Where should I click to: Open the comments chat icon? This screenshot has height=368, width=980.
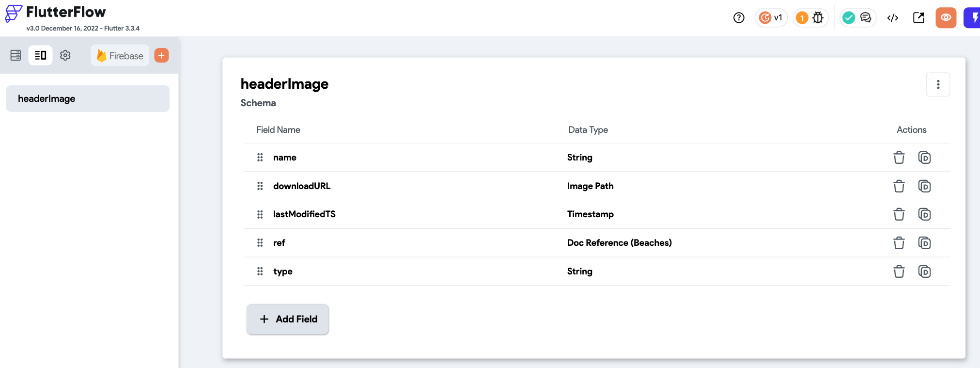(866, 18)
